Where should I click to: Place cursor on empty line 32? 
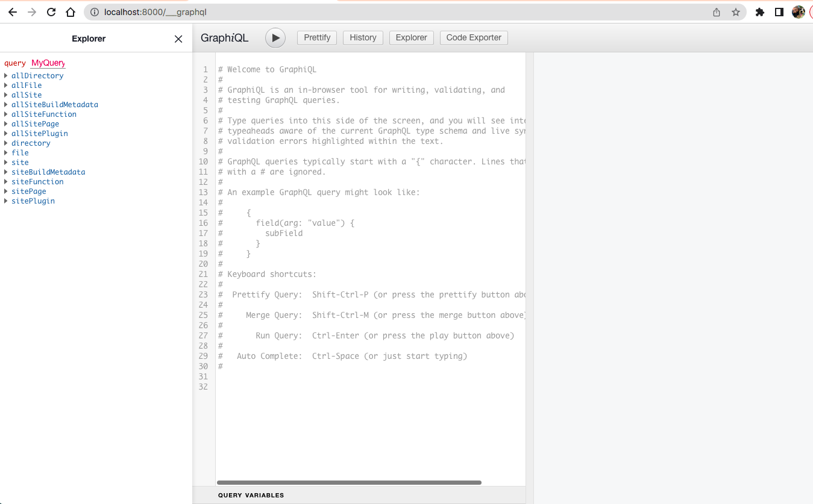(x=371, y=387)
